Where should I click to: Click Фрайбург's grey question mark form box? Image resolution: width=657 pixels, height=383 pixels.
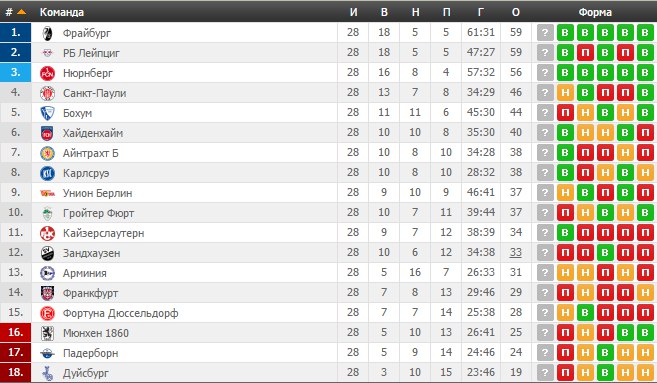coord(545,33)
